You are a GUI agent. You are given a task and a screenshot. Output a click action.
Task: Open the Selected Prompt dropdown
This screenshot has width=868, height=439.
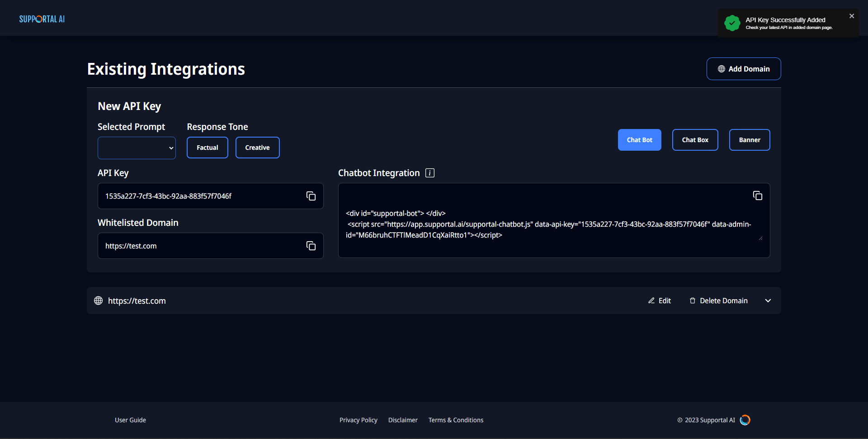coord(137,148)
